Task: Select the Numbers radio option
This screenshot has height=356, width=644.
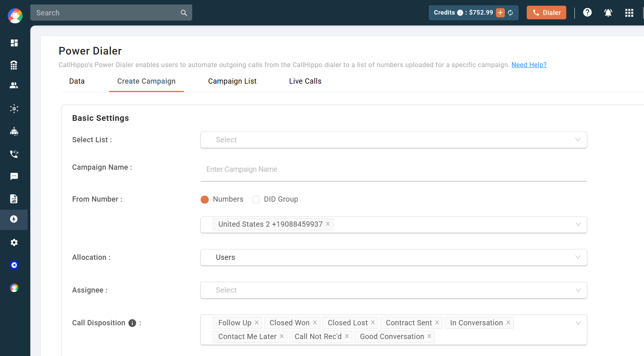Action: [x=205, y=200]
